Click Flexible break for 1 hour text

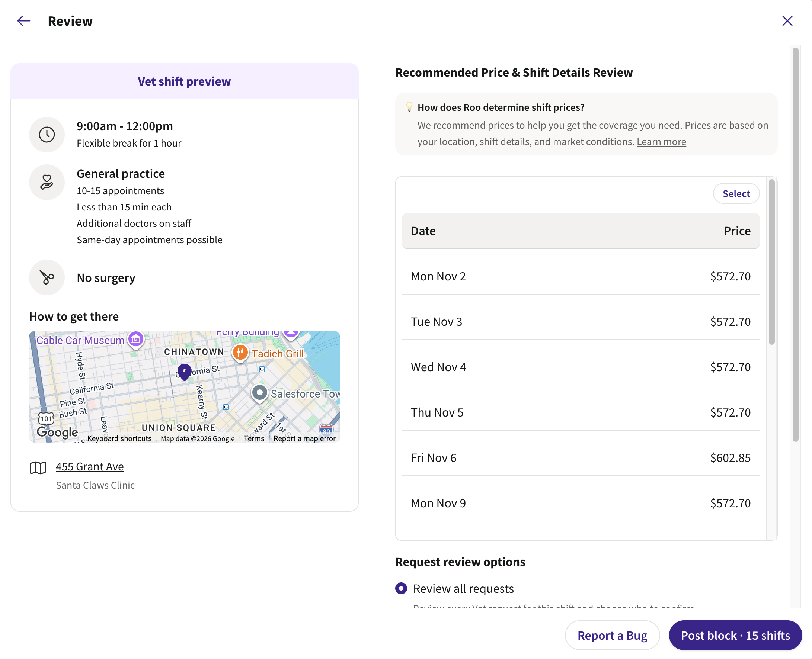pyautogui.click(x=129, y=143)
